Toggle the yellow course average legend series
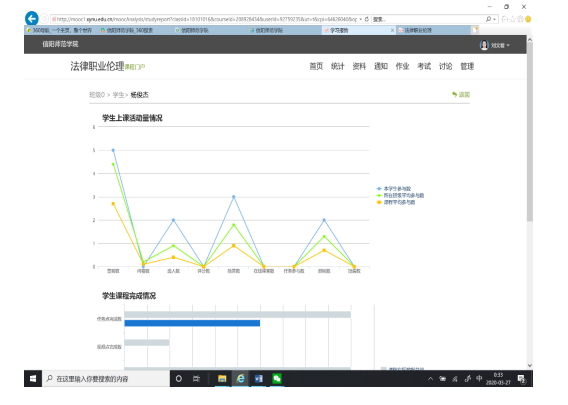Viewport: 568px width, 405px height. (x=396, y=202)
